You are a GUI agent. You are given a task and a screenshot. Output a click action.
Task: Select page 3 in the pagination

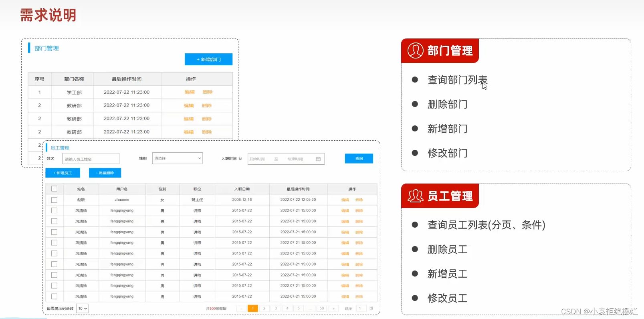(x=276, y=309)
